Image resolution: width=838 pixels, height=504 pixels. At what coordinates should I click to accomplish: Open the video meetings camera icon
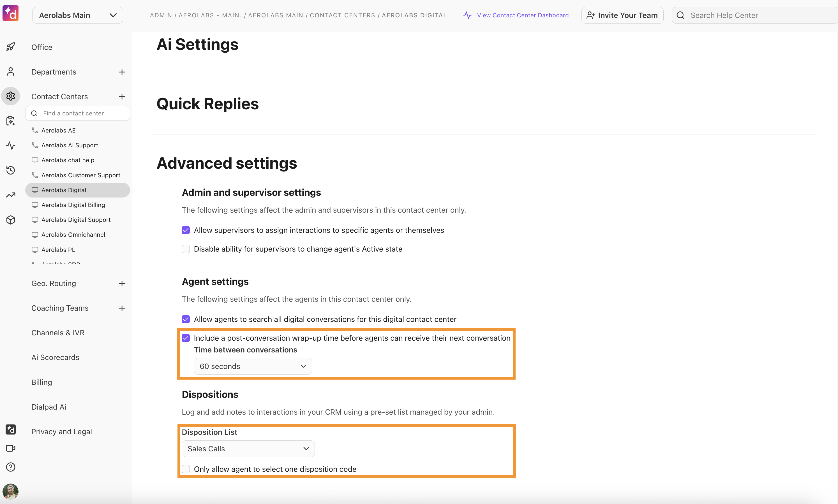click(11, 448)
